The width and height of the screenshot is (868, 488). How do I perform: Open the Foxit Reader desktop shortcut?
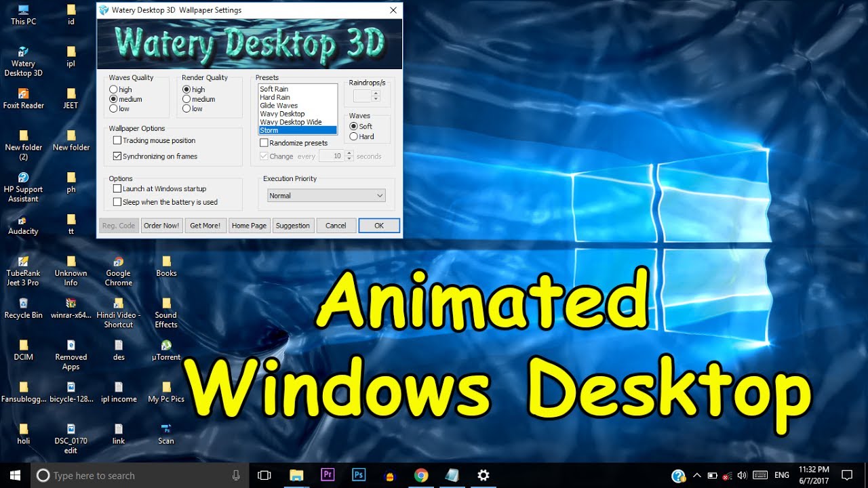(23, 98)
